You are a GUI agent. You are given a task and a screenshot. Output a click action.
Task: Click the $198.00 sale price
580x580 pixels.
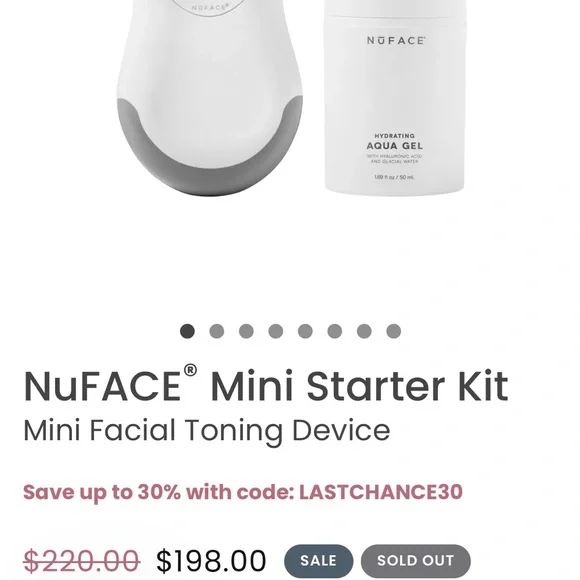pos(211,561)
